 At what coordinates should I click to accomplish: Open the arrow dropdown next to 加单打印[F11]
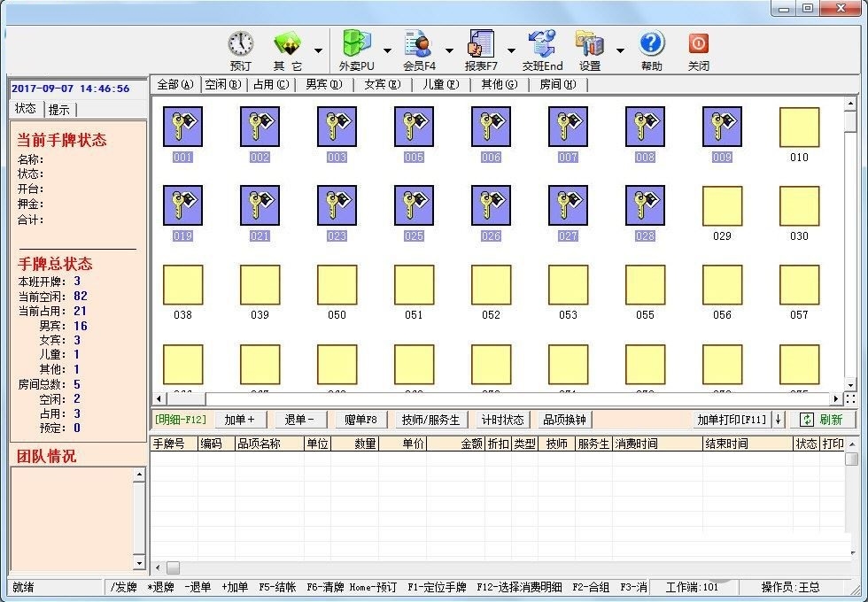(779, 420)
